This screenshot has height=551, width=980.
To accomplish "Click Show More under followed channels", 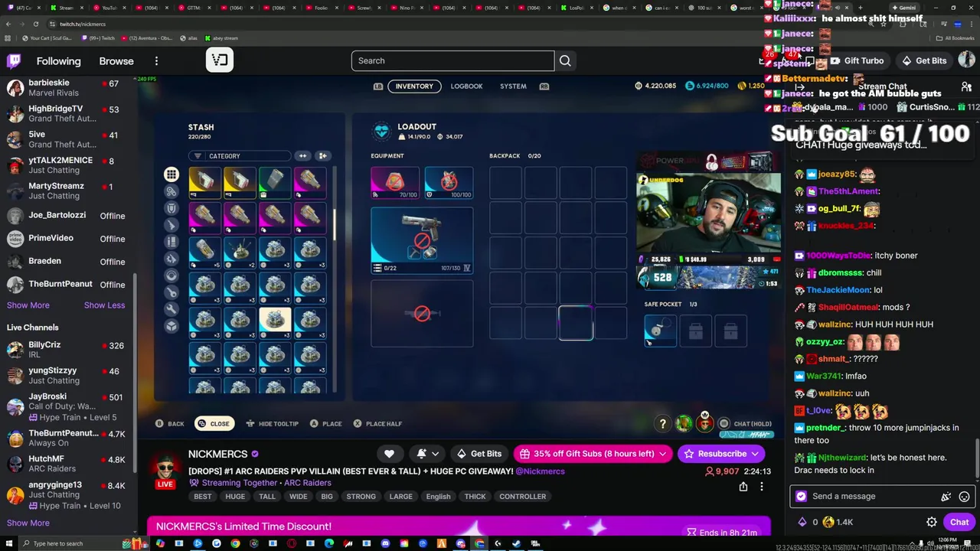I will pos(28,305).
